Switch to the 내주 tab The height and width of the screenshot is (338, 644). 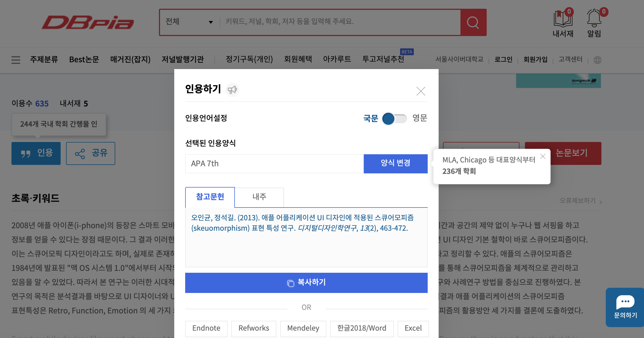click(x=259, y=197)
